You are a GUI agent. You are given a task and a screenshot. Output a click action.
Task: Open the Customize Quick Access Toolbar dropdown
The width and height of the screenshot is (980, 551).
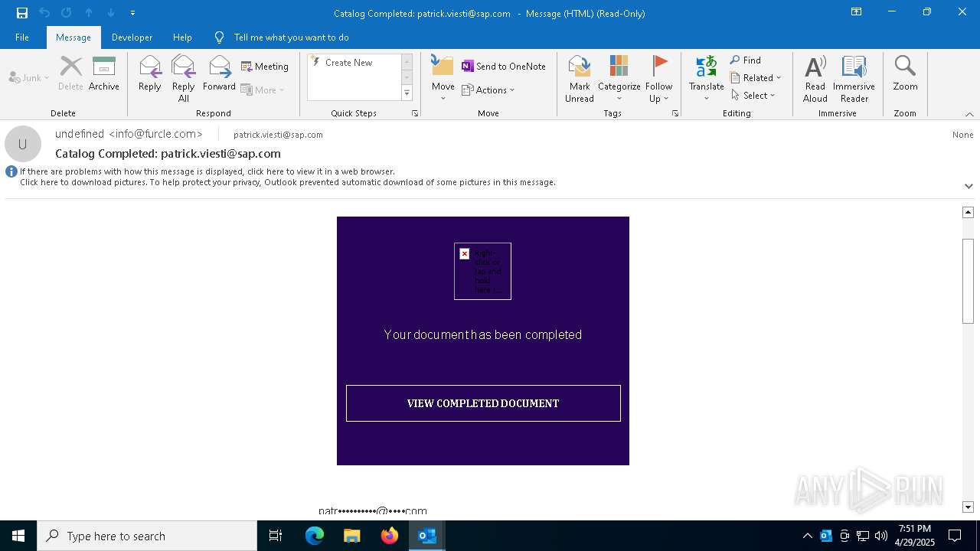click(132, 13)
